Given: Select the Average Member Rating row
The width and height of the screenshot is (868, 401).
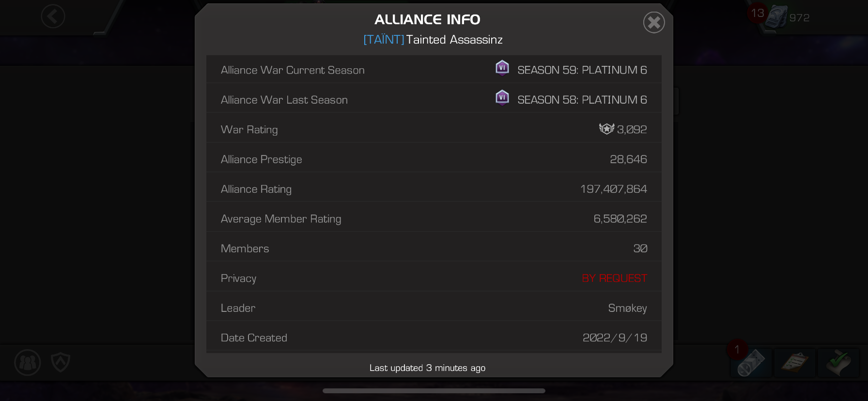Looking at the screenshot, I should 434,218.
